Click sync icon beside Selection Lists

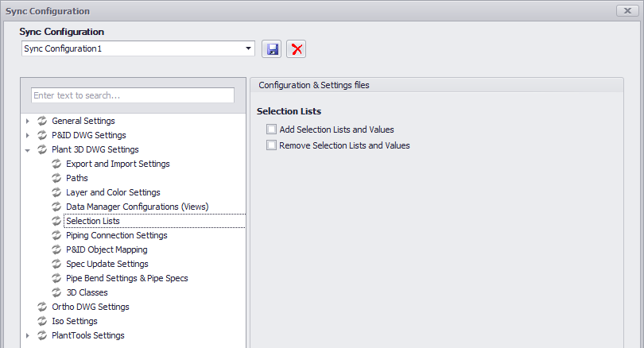(x=56, y=221)
